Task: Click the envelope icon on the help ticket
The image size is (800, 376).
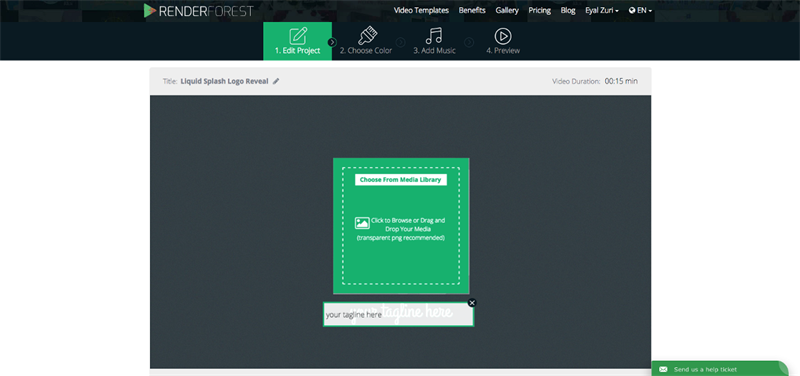Action: click(663, 369)
